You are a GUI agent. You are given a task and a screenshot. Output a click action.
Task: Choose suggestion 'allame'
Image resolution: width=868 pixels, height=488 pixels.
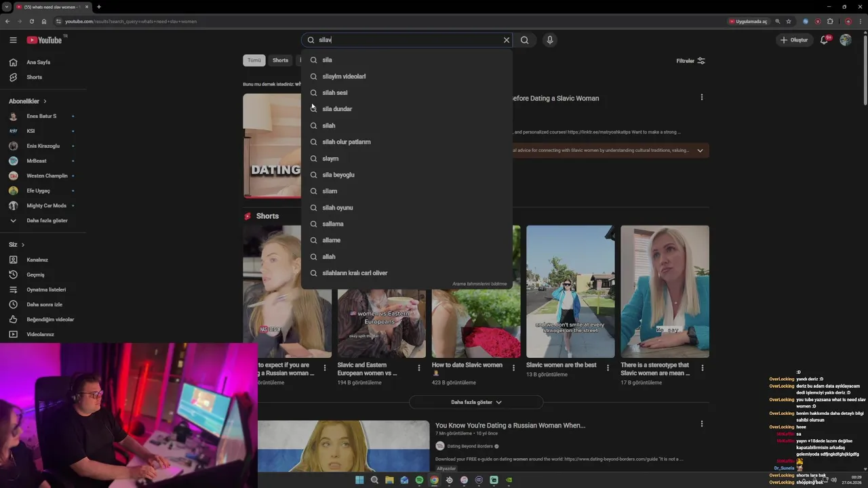(x=407, y=240)
